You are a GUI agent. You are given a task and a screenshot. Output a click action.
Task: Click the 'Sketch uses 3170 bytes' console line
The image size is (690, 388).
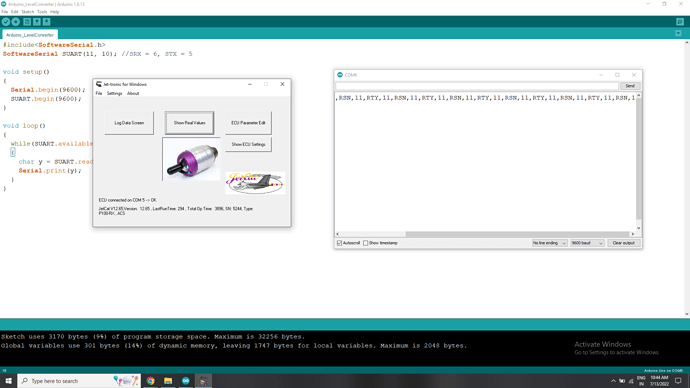(x=153, y=337)
